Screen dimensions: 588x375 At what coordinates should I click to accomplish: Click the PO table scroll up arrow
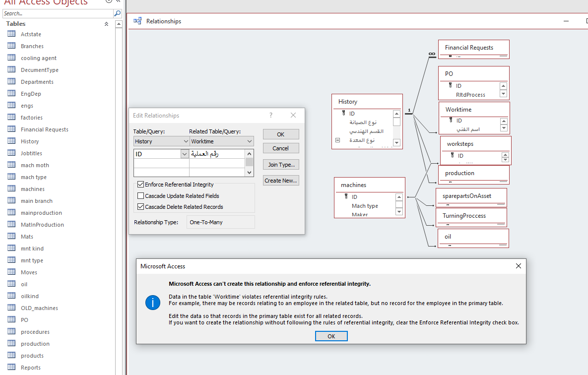[x=503, y=86]
